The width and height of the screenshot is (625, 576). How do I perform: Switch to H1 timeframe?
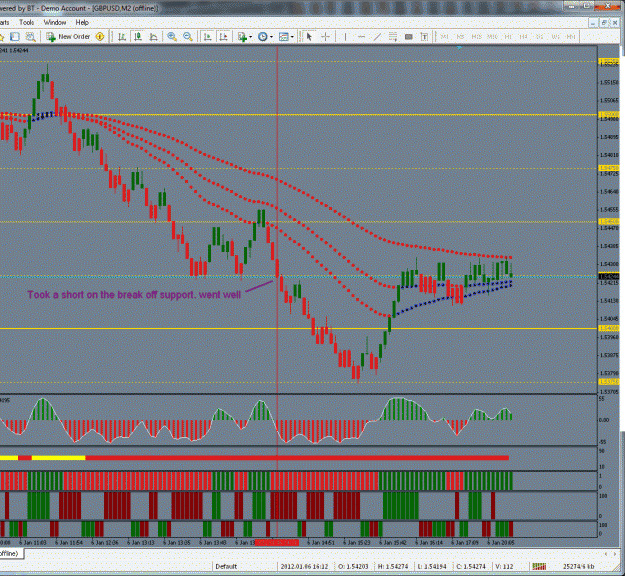coord(508,37)
